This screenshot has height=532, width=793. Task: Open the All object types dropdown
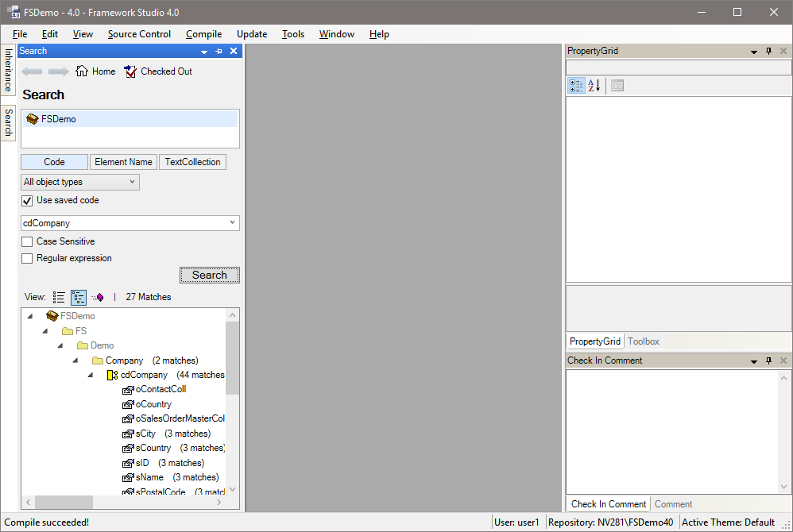(x=79, y=182)
